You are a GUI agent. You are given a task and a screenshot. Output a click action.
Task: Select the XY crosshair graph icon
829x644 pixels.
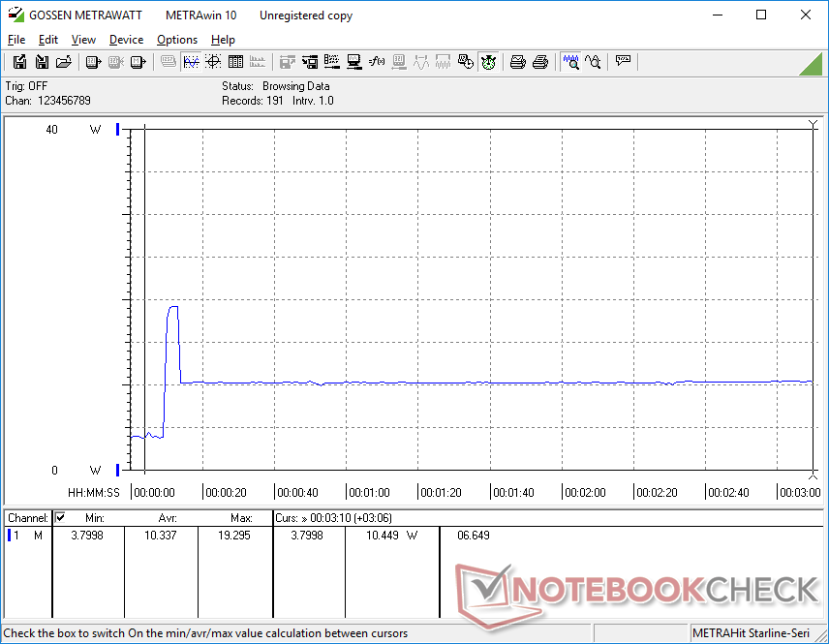coord(213,62)
